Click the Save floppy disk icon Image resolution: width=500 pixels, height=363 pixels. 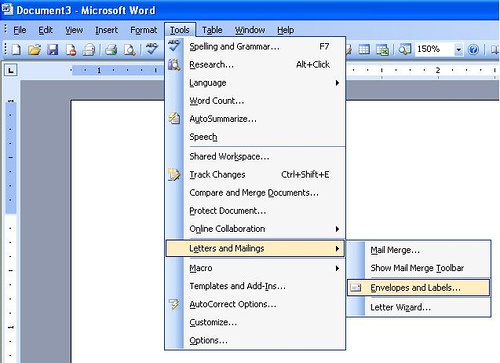[53, 50]
